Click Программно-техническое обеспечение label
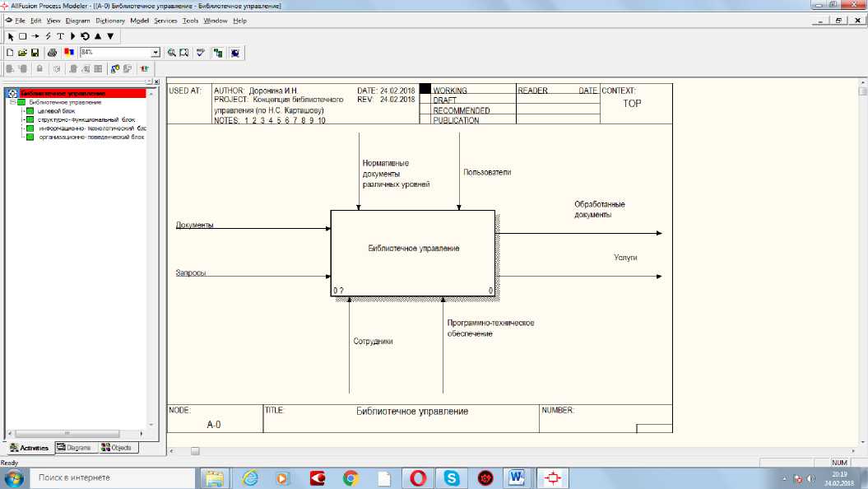This screenshot has height=489, width=868. click(x=490, y=328)
